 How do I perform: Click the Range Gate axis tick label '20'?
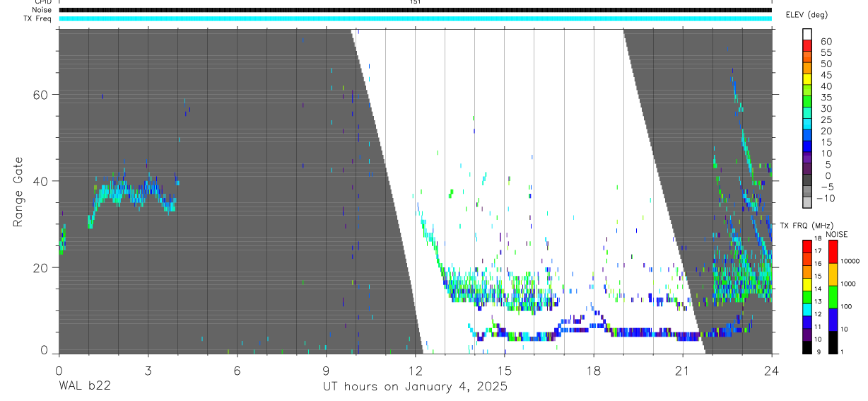tap(42, 267)
